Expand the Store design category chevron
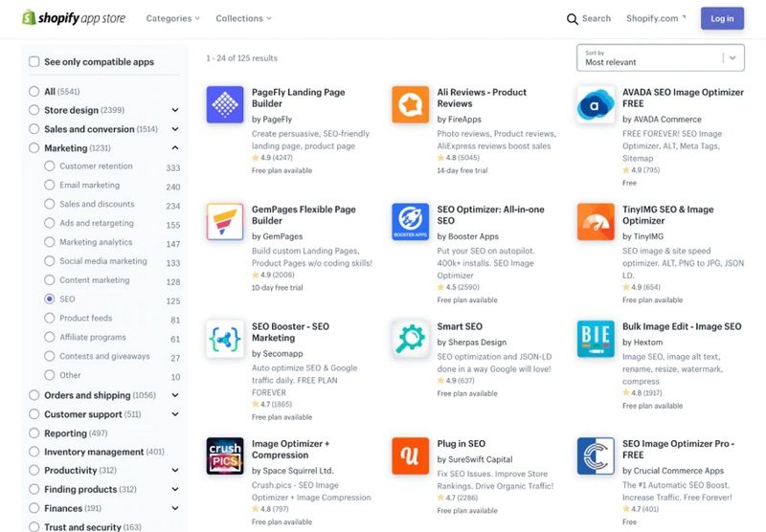766x532 pixels. (175, 110)
